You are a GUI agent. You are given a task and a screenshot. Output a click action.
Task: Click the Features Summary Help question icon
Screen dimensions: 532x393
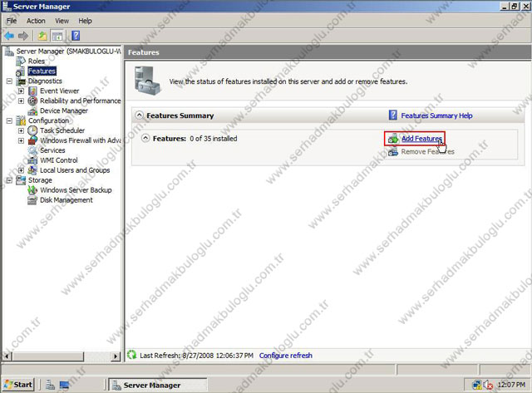click(393, 115)
